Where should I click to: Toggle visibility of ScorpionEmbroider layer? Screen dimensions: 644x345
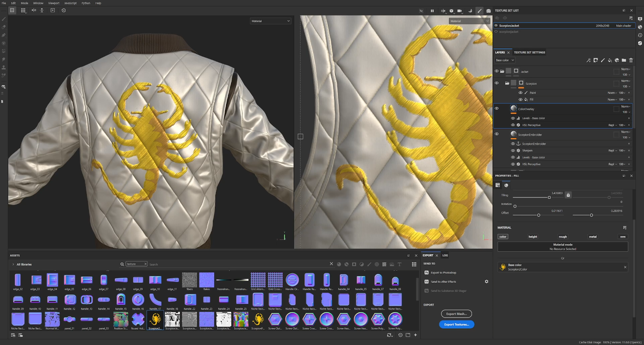(497, 134)
